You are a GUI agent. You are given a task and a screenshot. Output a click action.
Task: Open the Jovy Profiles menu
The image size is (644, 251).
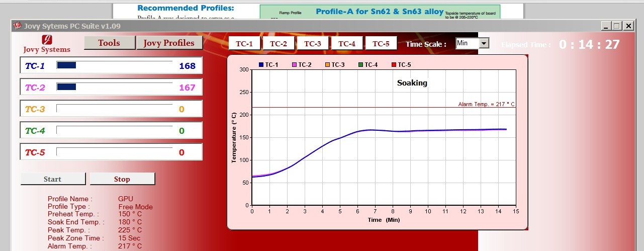click(169, 43)
